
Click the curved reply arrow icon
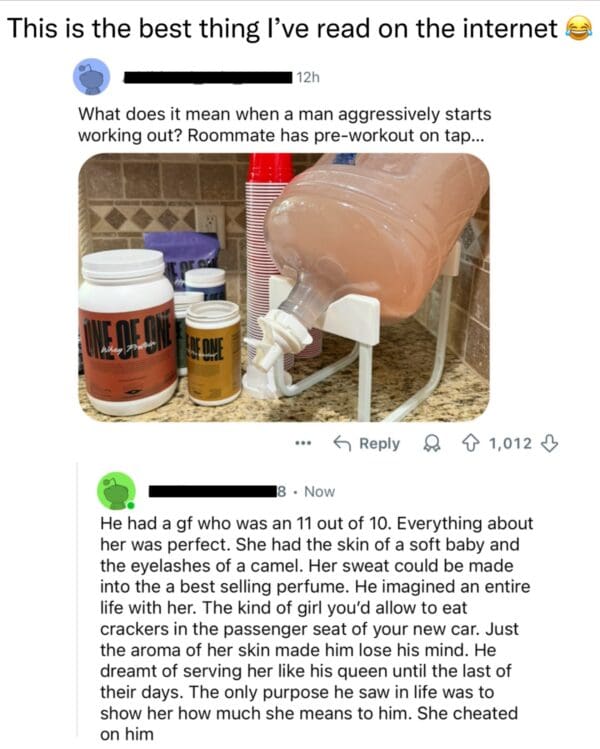(x=343, y=444)
